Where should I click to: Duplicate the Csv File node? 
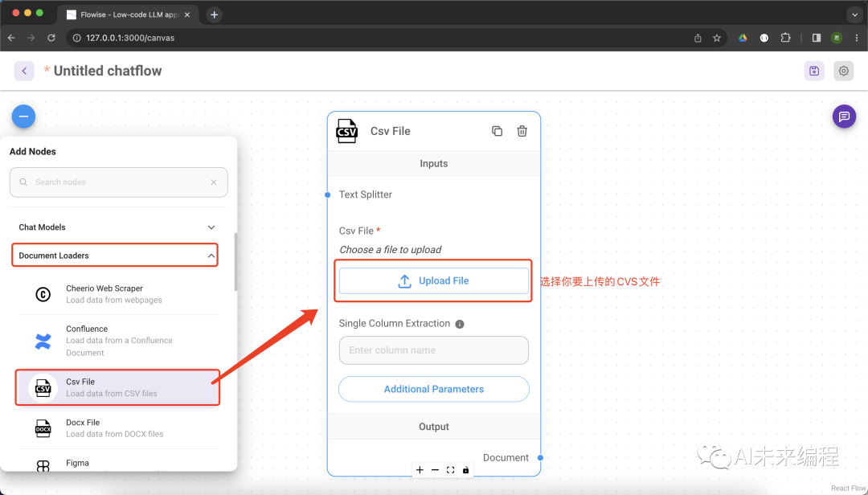[x=497, y=131]
